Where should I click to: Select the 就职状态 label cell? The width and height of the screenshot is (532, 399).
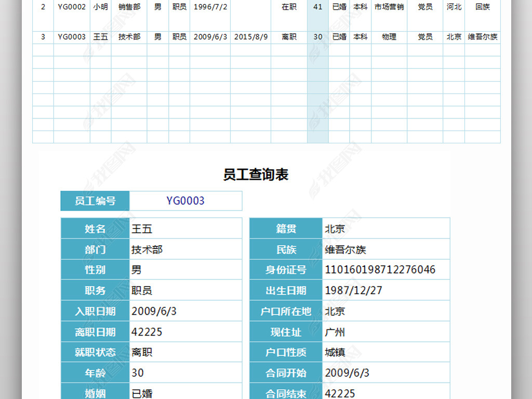[95, 352]
